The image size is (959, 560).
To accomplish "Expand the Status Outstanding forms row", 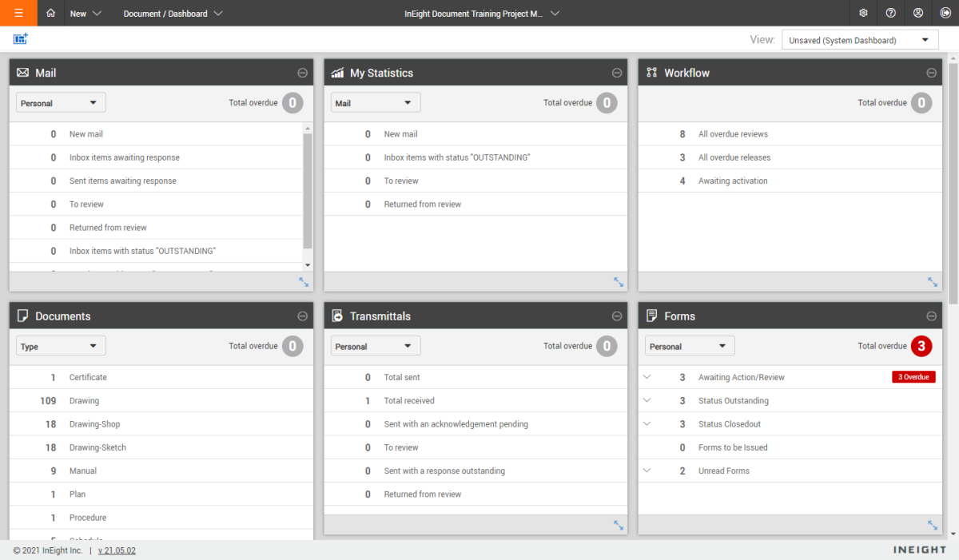I will coord(647,400).
